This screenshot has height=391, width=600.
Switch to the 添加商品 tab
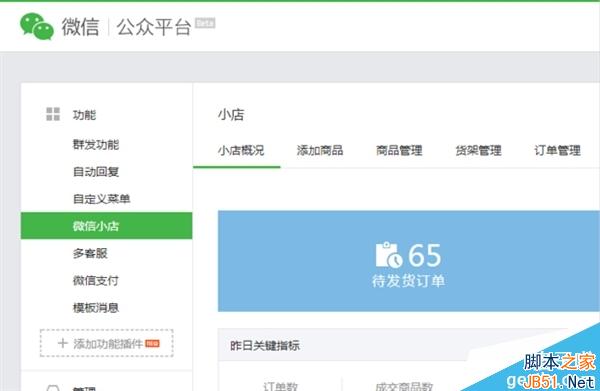coord(320,150)
